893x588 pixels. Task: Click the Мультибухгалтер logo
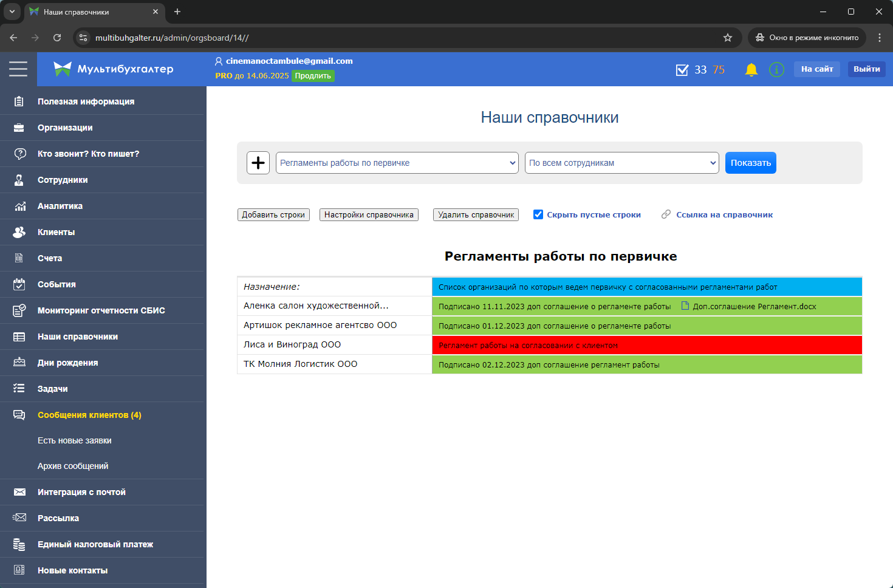pos(114,69)
